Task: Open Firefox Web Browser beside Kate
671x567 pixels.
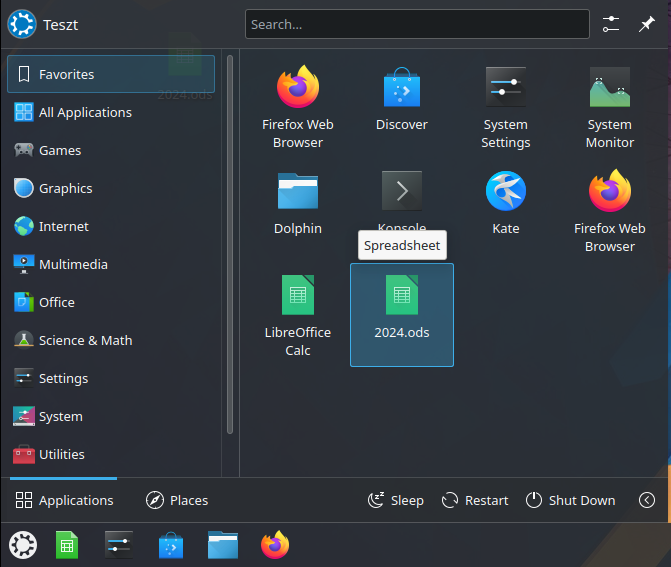Action: click(x=609, y=211)
